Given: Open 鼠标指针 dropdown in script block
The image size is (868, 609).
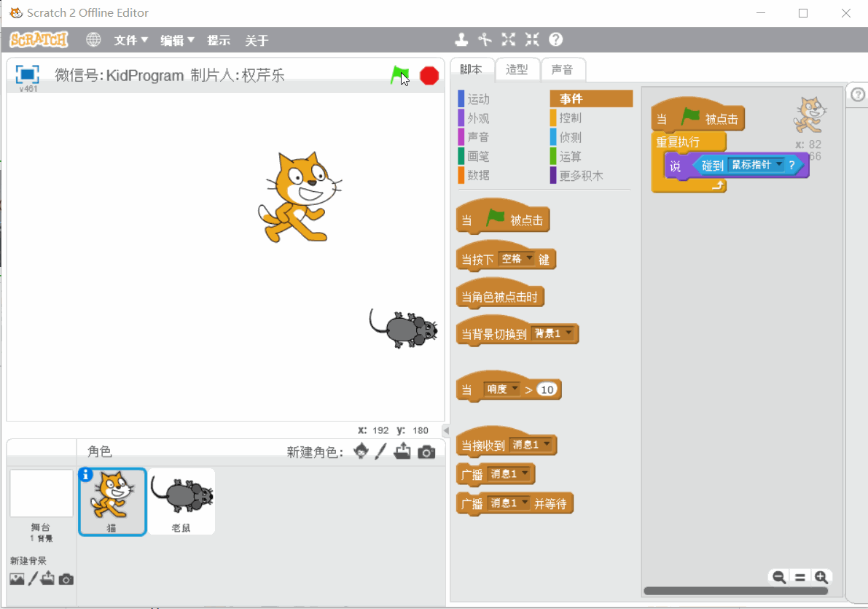Looking at the screenshot, I should tap(756, 165).
